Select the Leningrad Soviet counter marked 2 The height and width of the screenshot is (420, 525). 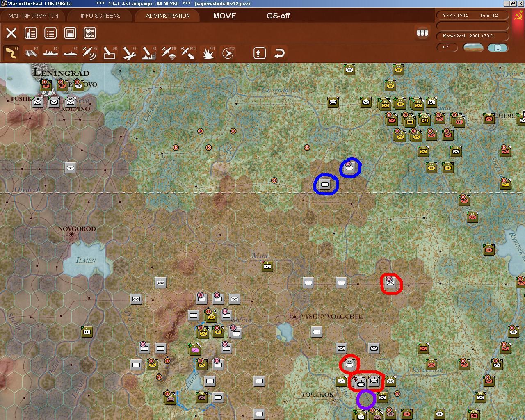point(62,85)
